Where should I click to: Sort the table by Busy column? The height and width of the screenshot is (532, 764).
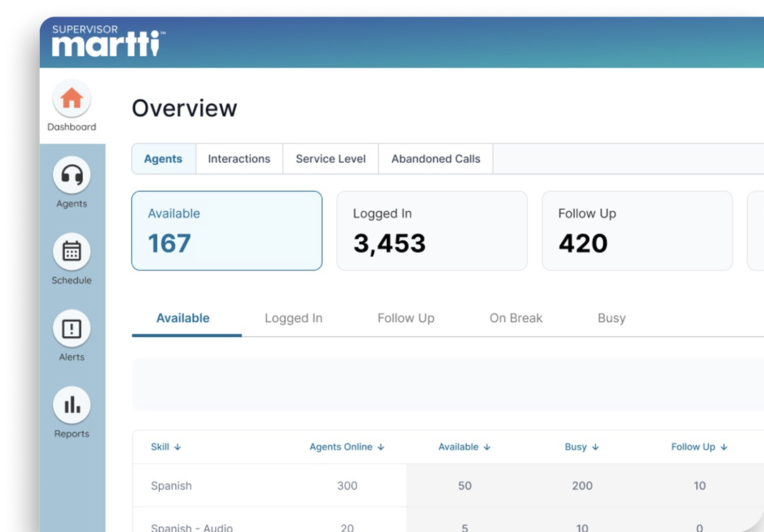pyautogui.click(x=582, y=447)
